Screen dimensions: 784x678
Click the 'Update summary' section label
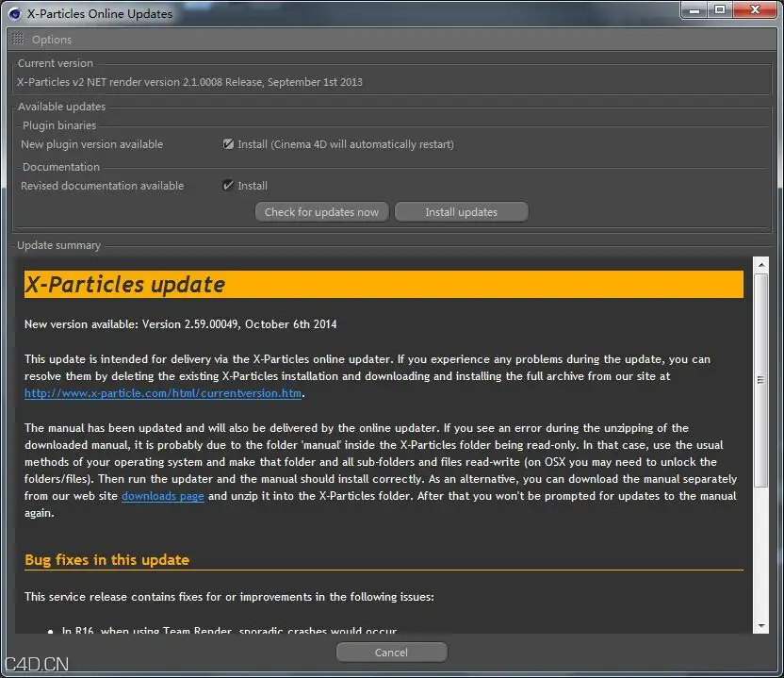point(59,245)
